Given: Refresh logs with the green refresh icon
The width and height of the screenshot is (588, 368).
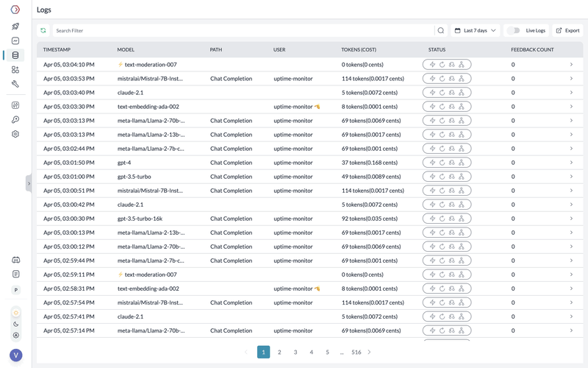Looking at the screenshot, I should [x=43, y=30].
